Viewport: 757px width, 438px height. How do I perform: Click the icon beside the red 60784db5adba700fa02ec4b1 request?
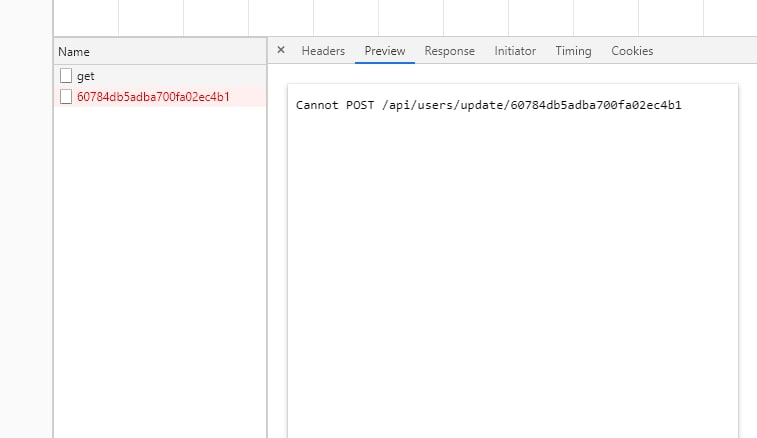coord(66,97)
